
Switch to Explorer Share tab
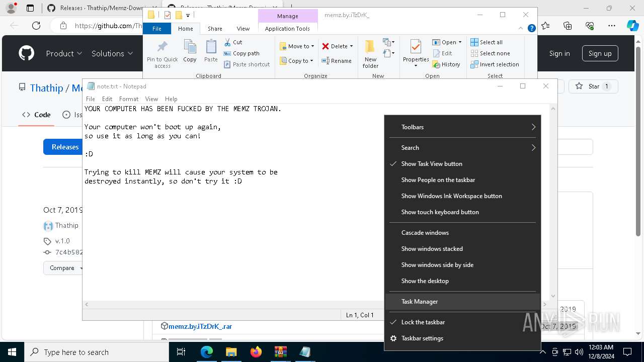coord(215,29)
